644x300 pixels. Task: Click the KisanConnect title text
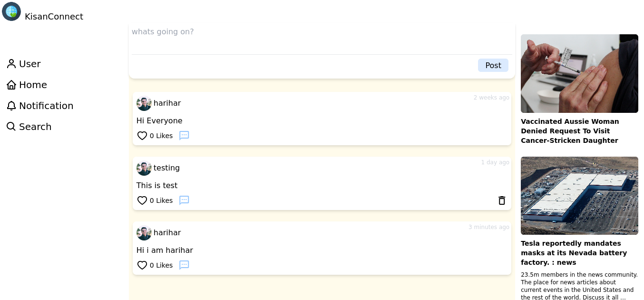[54, 16]
